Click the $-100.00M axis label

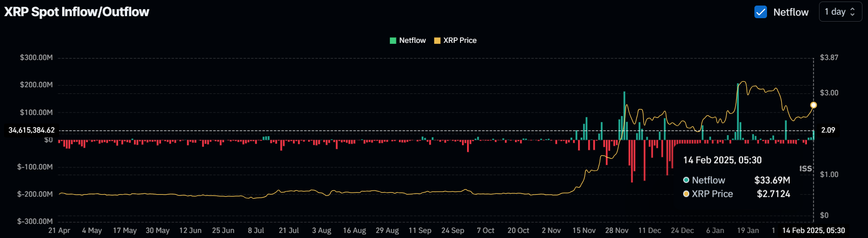(35, 167)
